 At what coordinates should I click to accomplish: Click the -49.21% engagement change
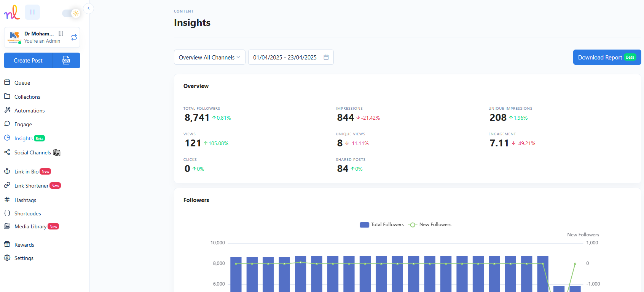(x=524, y=143)
